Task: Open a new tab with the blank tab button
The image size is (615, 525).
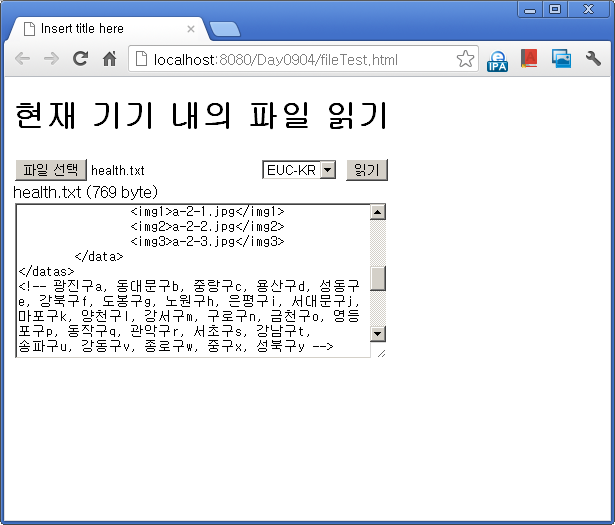Action: click(x=225, y=29)
